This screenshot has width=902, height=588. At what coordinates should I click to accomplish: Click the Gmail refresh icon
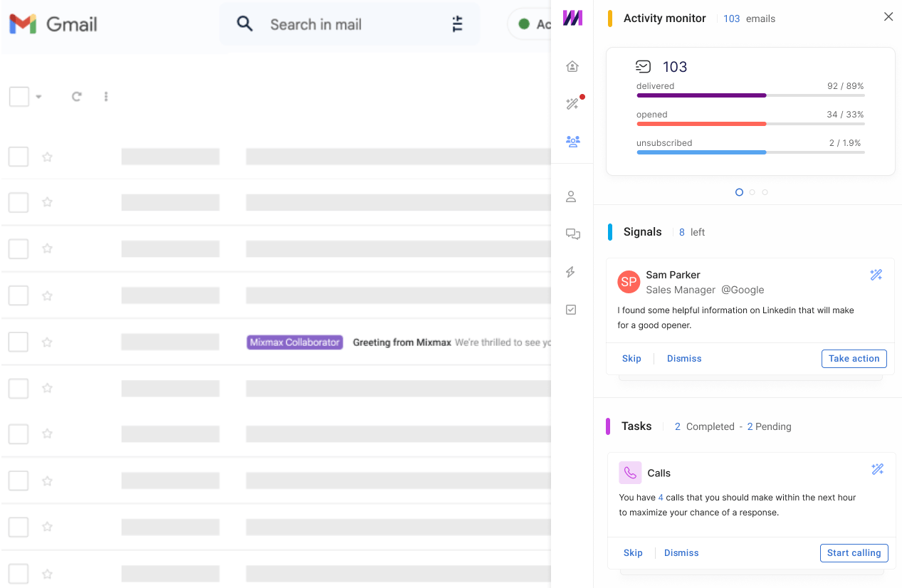(77, 97)
